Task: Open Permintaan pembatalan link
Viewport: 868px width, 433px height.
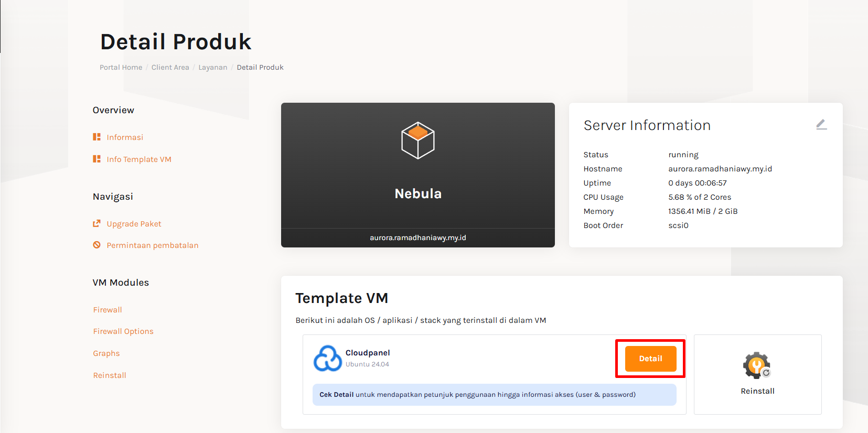Action: pyautogui.click(x=153, y=245)
